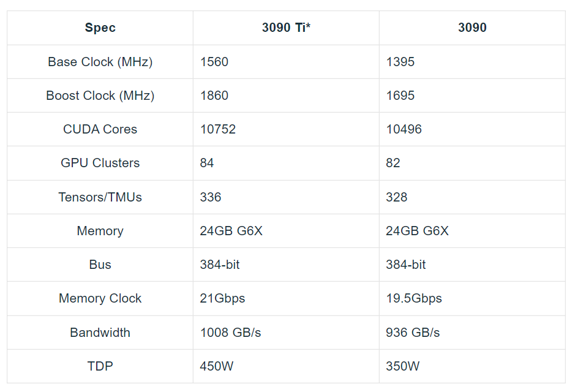Click the Memory row label

[x=100, y=231]
